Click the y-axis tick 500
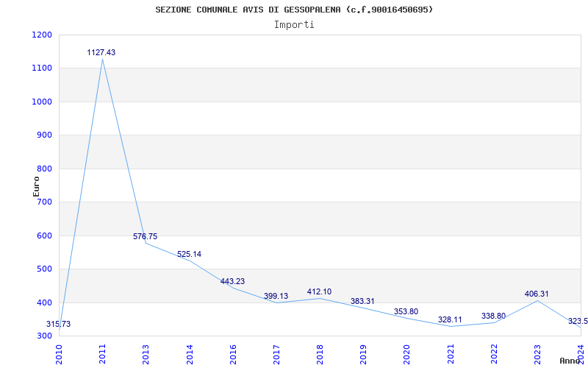The width and height of the screenshot is (588, 368). (x=44, y=269)
